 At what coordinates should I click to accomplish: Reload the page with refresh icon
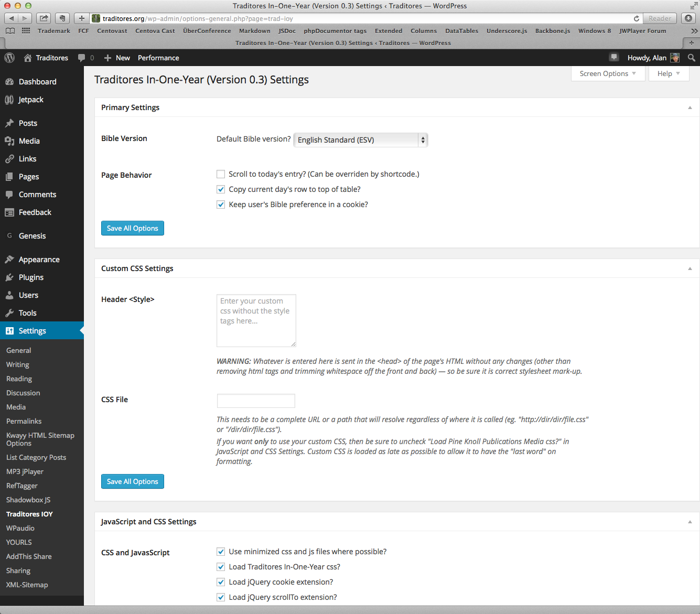pyautogui.click(x=637, y=18)
